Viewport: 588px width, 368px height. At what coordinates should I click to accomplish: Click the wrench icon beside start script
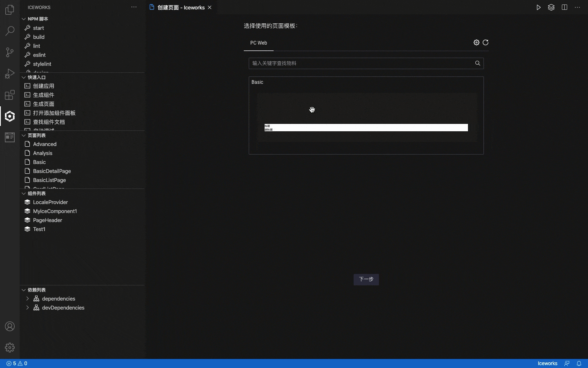(27, 28)
